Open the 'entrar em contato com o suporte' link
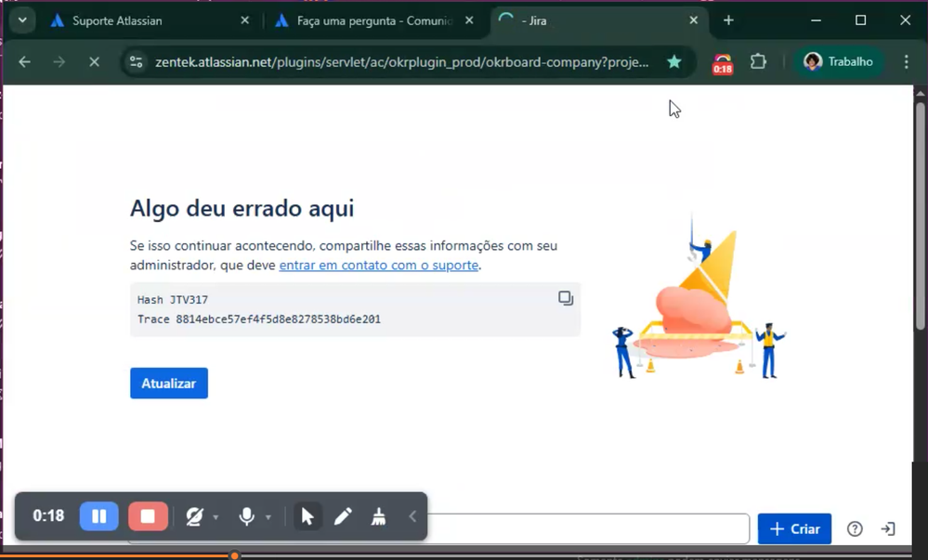Image resolution: width=928 pixels, height=560 pixels. point(378,265)
